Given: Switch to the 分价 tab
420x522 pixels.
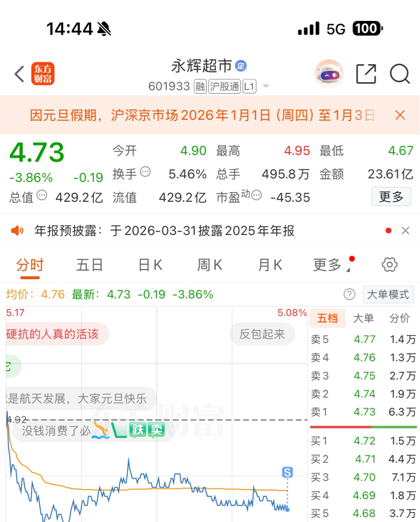Looking at the screenshot, I should 400,318.
